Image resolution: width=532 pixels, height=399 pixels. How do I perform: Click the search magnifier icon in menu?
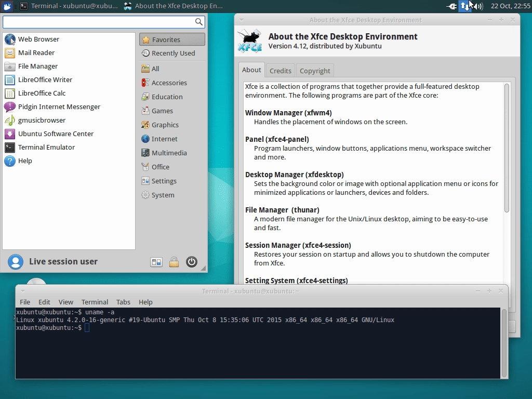199,22
